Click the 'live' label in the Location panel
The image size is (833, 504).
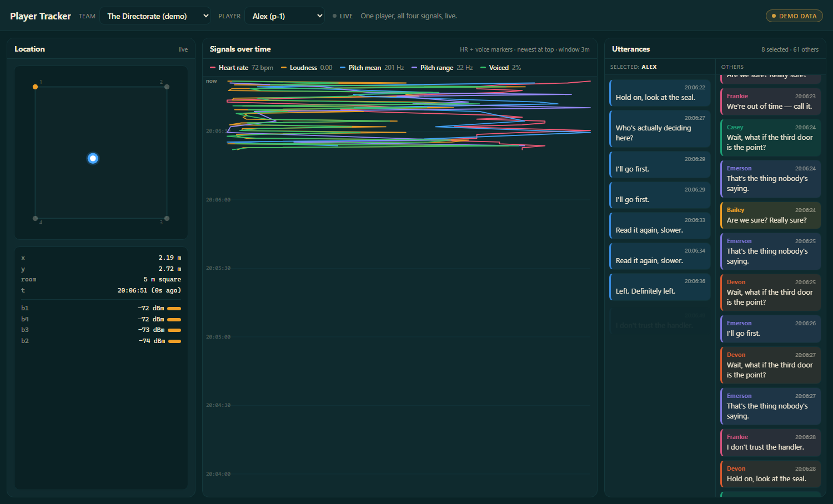183,49
